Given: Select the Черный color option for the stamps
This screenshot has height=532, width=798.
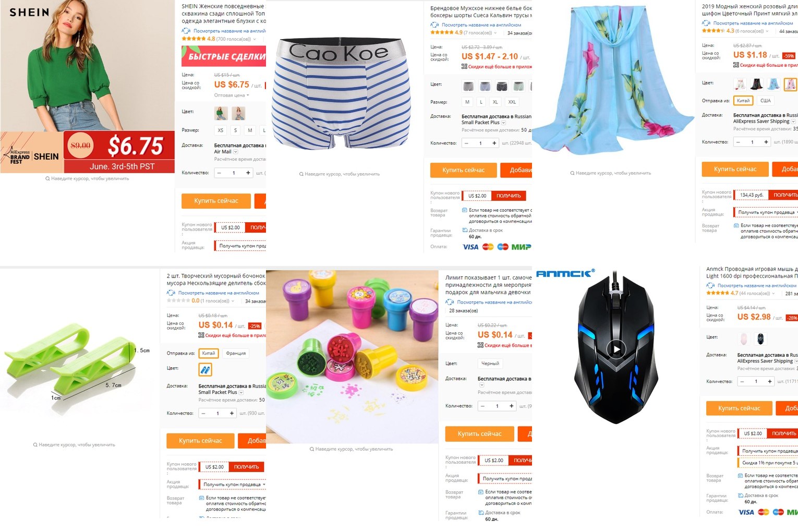Looking at the screenshot, I should [x=490, y=364].
